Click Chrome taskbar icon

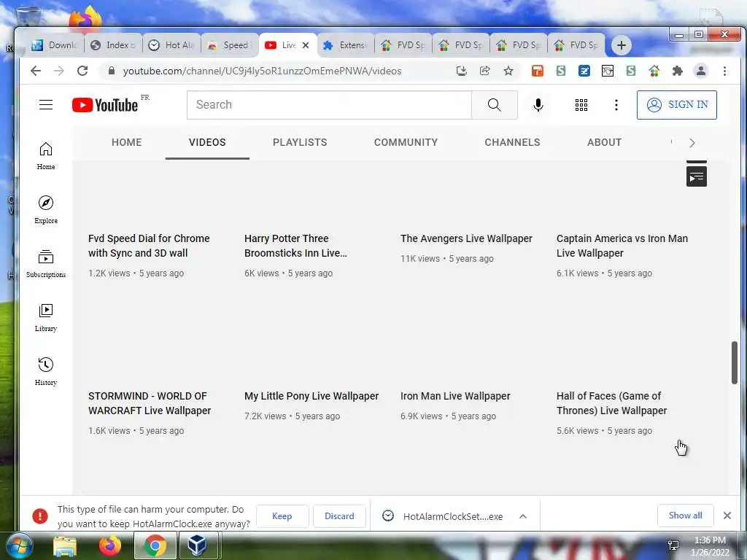coord(155,545)
